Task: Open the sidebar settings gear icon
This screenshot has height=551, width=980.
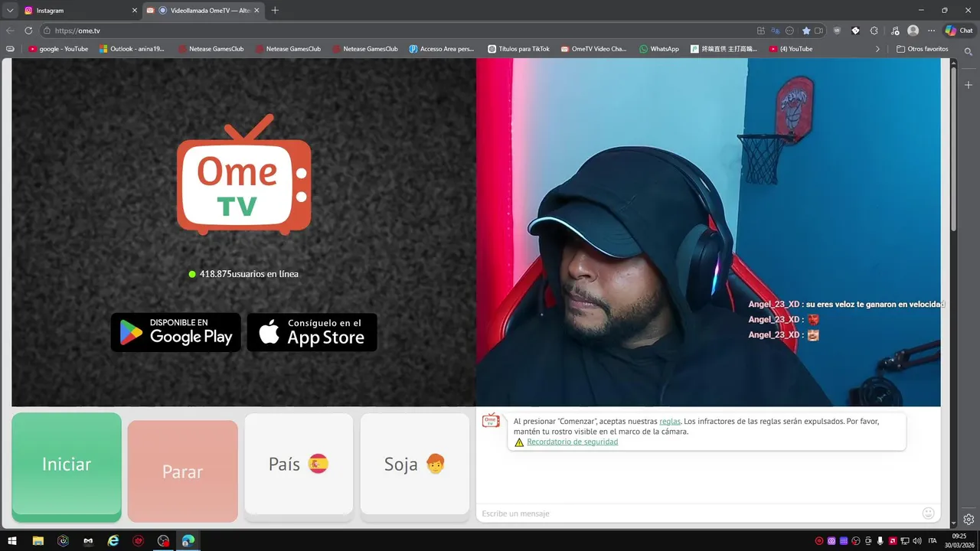Action: pyautogui.click(x=969, y=519)
